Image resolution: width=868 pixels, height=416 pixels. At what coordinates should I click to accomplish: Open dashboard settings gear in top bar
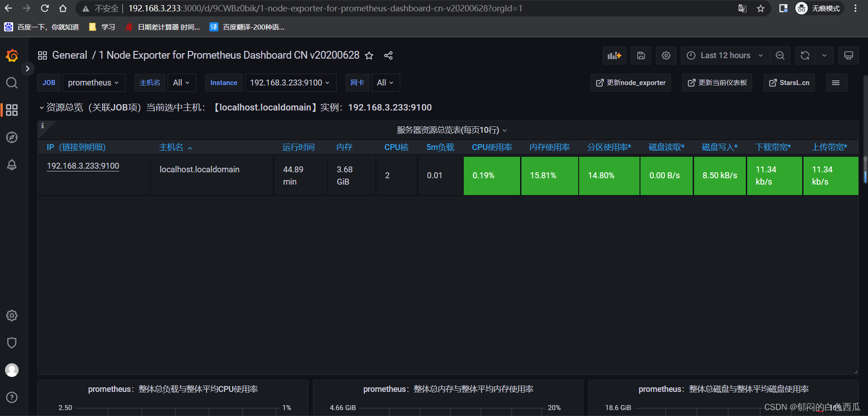pyautogui.click(x=666, y=55)
